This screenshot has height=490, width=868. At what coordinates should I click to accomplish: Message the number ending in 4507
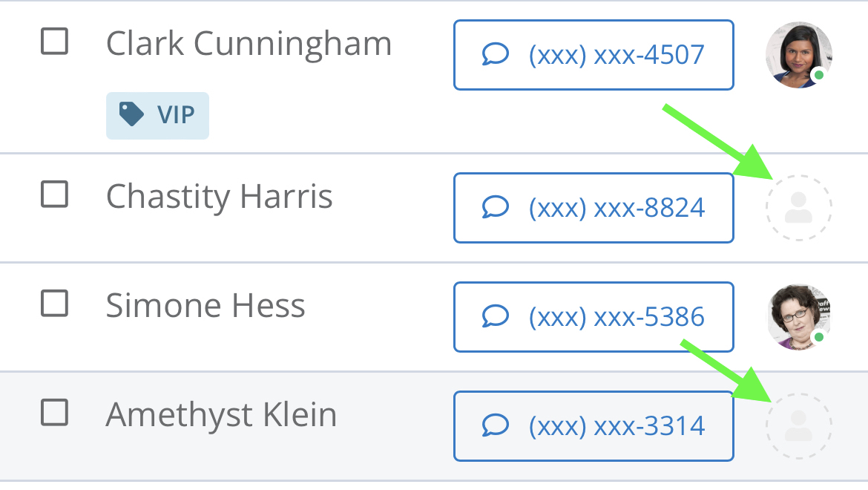[x=594, y=55]
